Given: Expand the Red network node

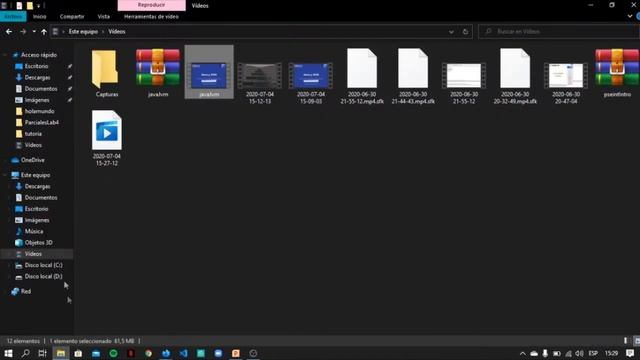Looking at the screenshot, I should pyautogui.click(x=5, y=291).
